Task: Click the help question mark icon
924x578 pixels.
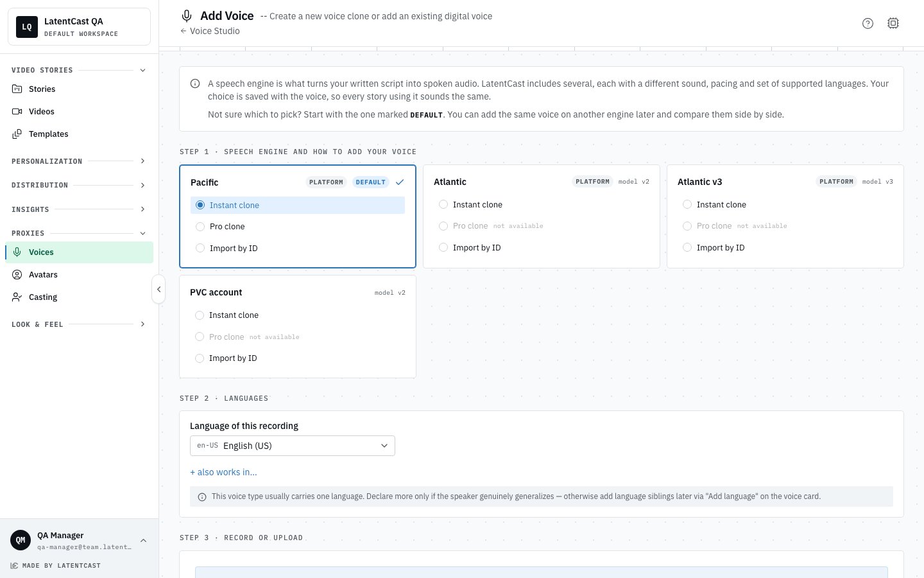Action: [x=868, y=24]
